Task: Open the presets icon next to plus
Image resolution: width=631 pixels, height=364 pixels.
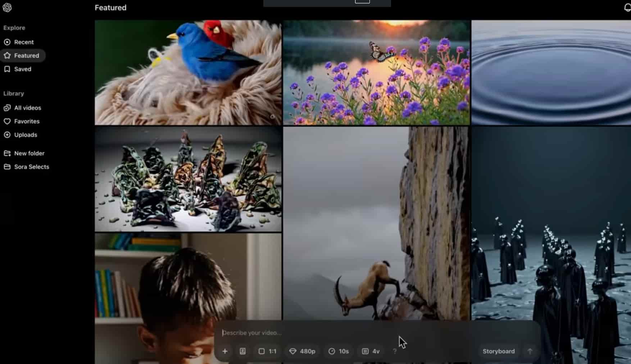Action: click(x=243, y=351)
